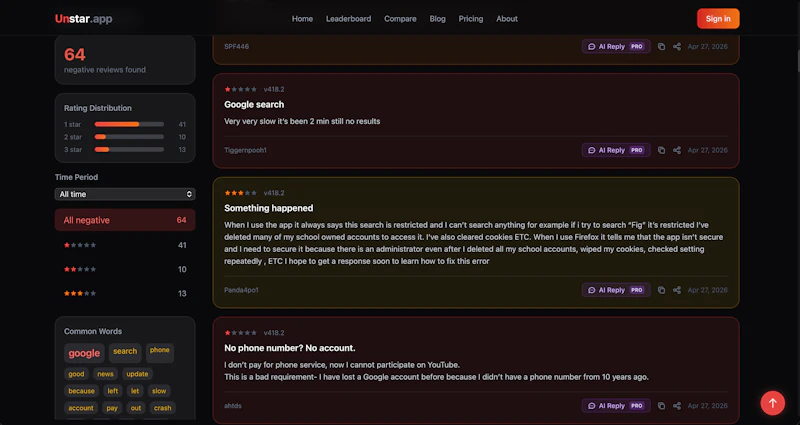800x425 pixels.
Task: Sign in to Unstar.app
Action: coord(718,18)
